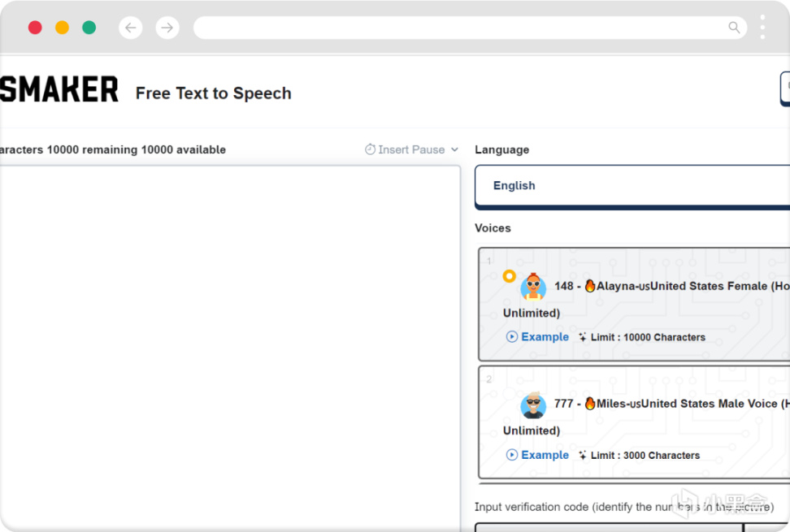Click the red close window dot
This screenshot has height=532, width=790.
pyautogui.click(x=35, y=27)
